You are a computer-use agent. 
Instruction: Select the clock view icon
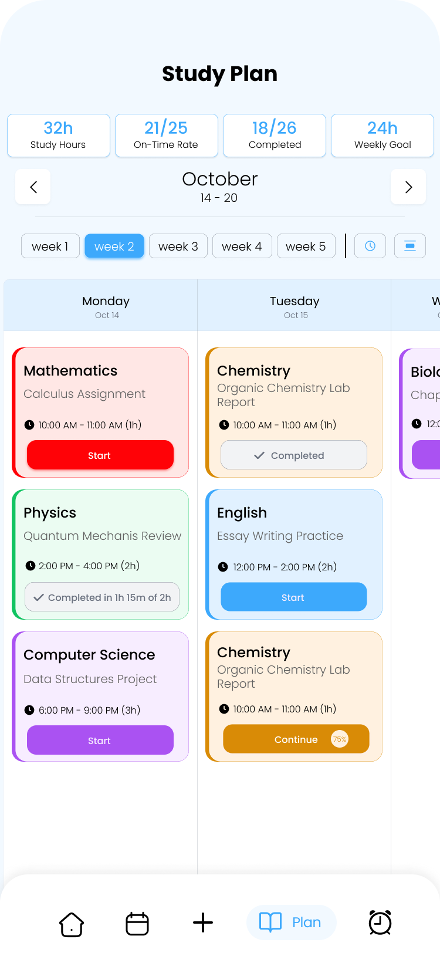370,246
